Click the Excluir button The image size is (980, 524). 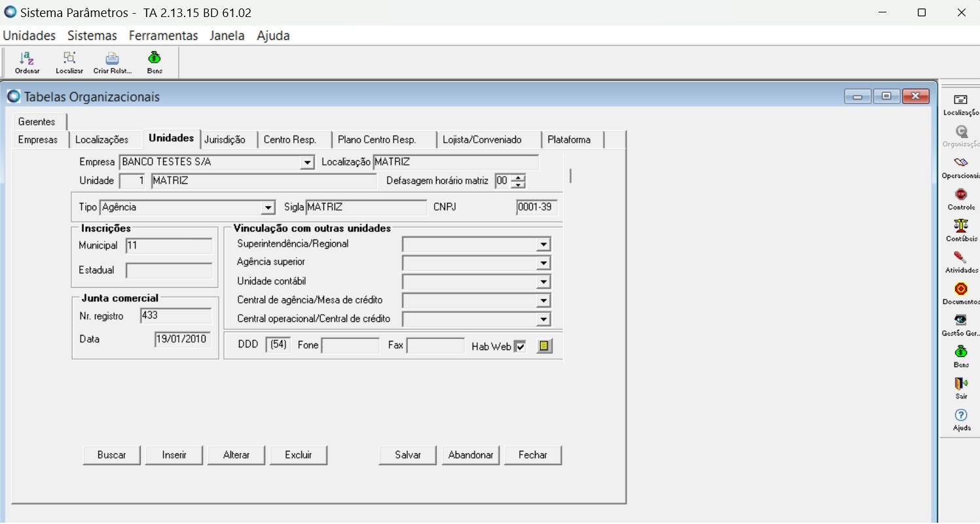coord(299,455)
